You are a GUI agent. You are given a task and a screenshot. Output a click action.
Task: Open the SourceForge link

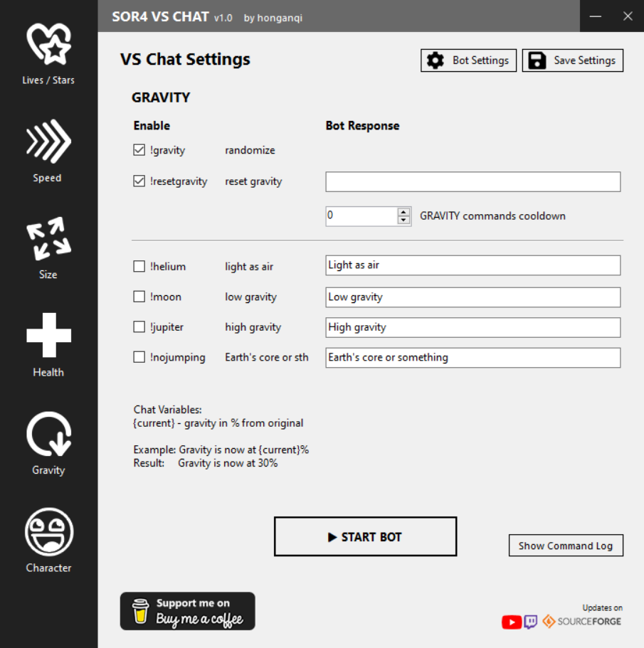582,622
